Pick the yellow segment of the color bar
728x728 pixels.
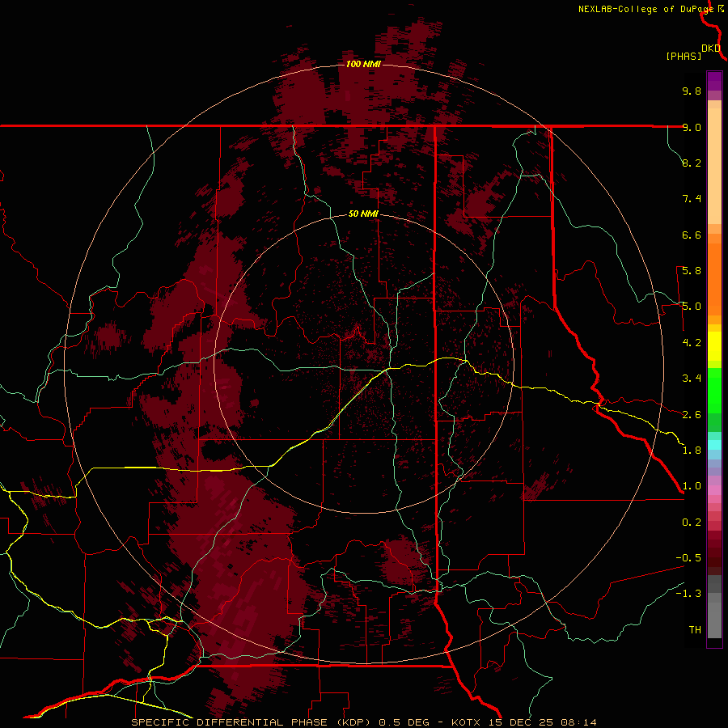click(714, 346)
